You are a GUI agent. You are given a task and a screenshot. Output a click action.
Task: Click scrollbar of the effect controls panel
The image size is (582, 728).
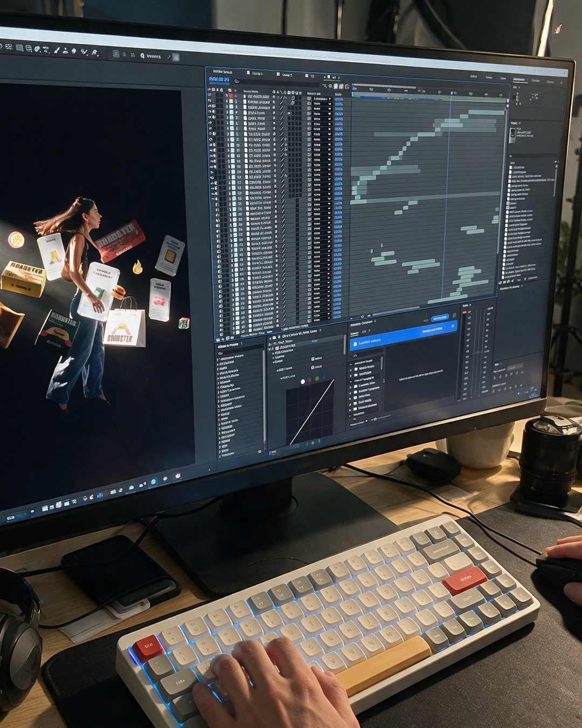click(x=344, y=345)
